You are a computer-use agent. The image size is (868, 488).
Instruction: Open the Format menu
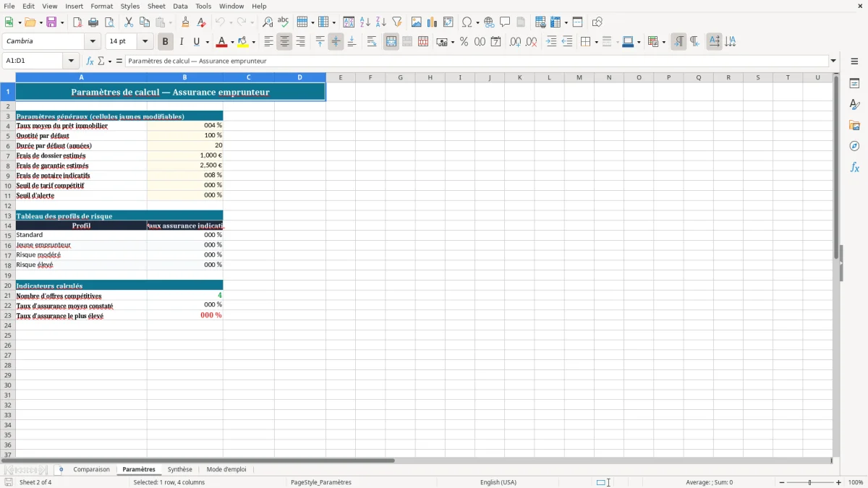[101, 6]
